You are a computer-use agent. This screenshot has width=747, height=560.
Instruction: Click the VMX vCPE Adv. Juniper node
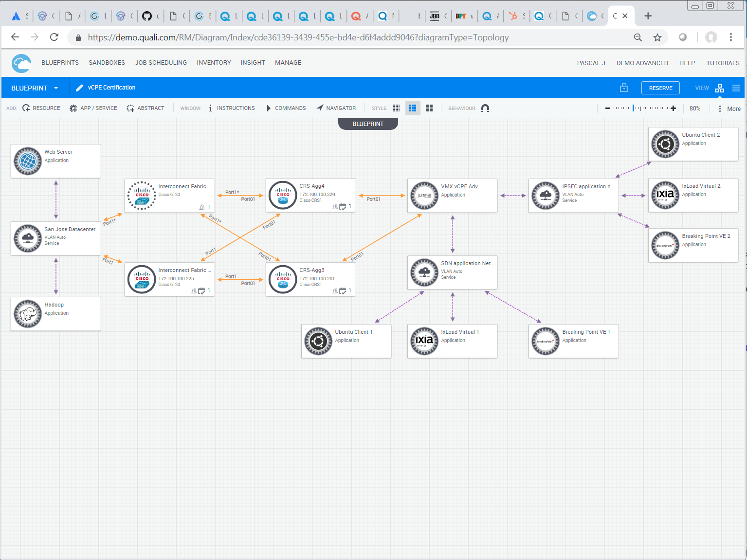pos(453,196)
